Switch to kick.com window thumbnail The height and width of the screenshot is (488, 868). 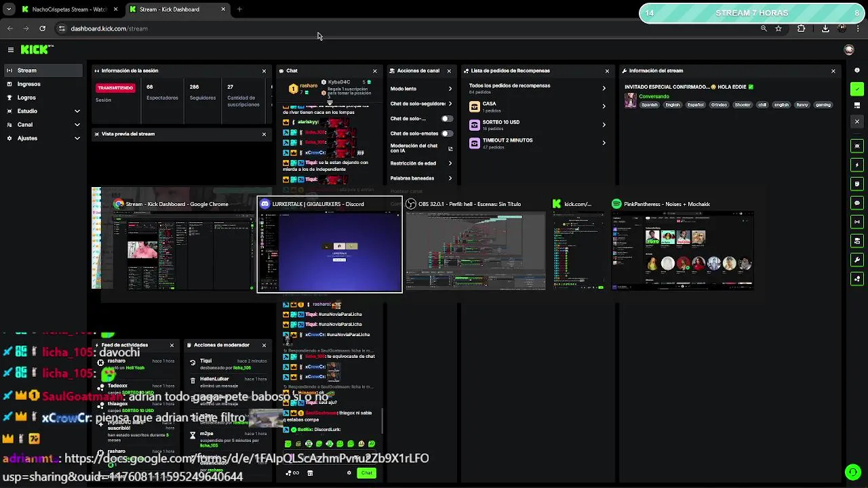[578, 245]
